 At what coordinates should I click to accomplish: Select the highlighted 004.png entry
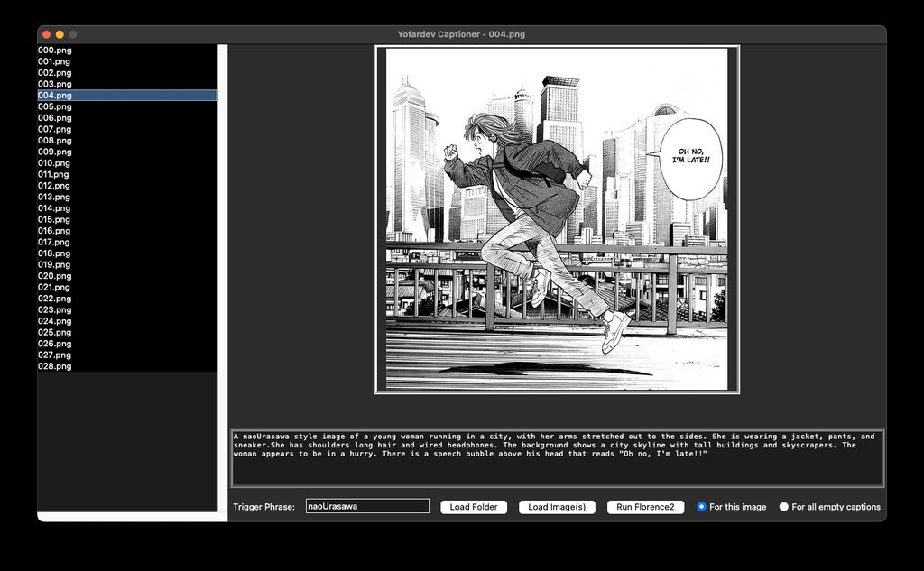point(55,96)
